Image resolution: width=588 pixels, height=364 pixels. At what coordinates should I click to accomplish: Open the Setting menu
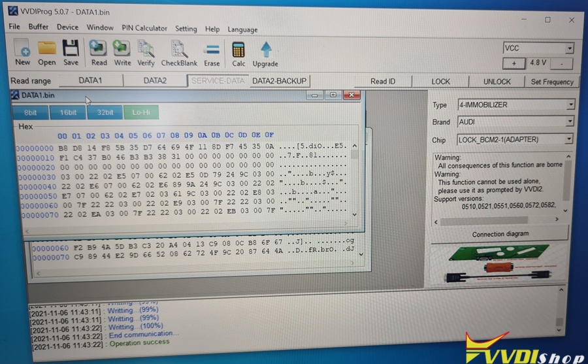coord(186,29)
